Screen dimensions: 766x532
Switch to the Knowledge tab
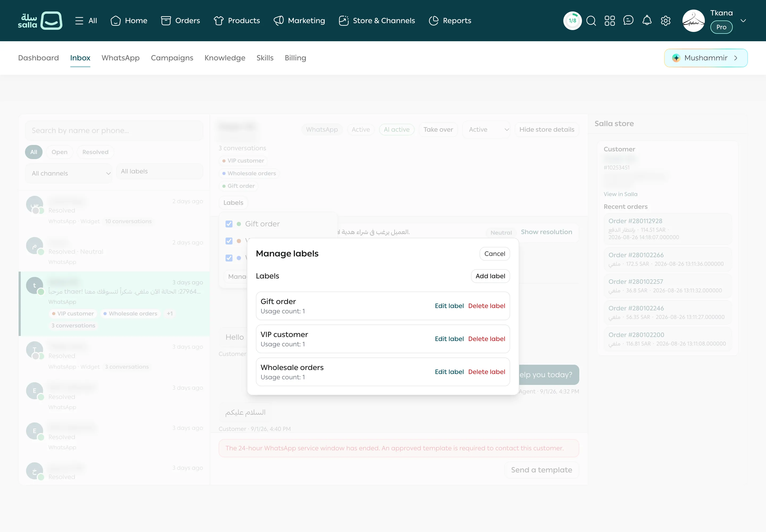click(x=225, y=58)
